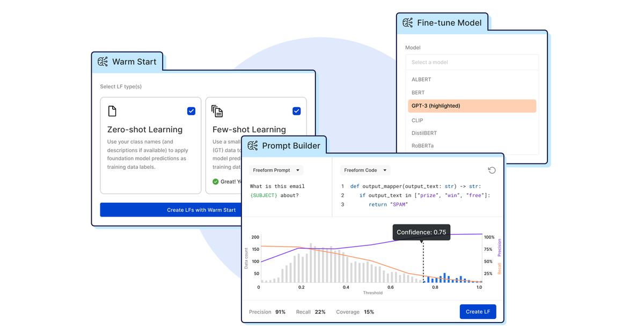The width and height of the screenshot is (644, 336).
Task: Click the Threshold axis label
Action: 372,293
